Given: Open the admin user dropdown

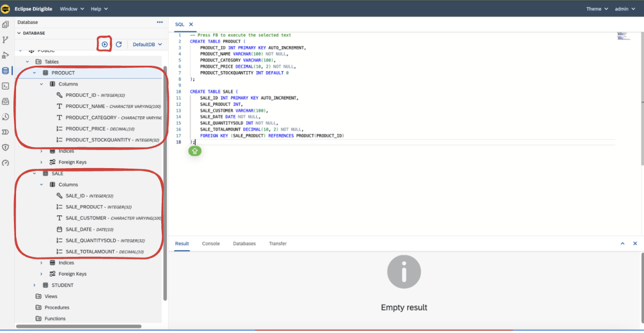Looking at the screenshot, I should [624, 9].
